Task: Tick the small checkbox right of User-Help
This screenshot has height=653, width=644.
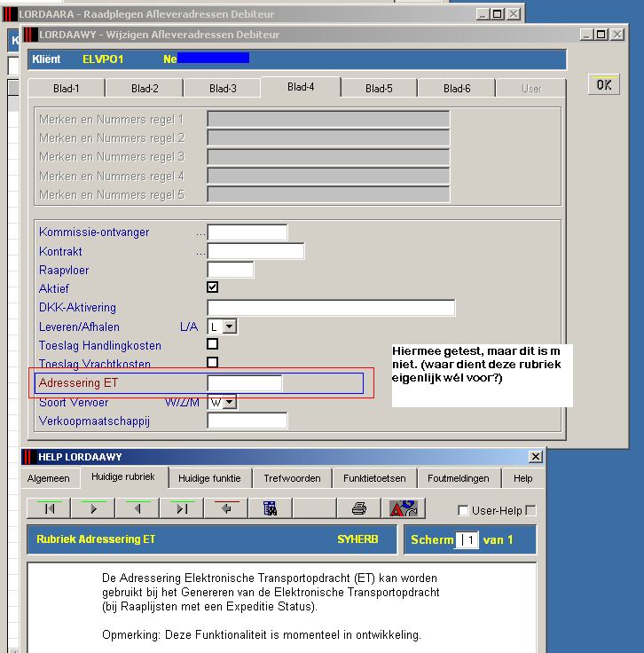Action: (530, 510)
